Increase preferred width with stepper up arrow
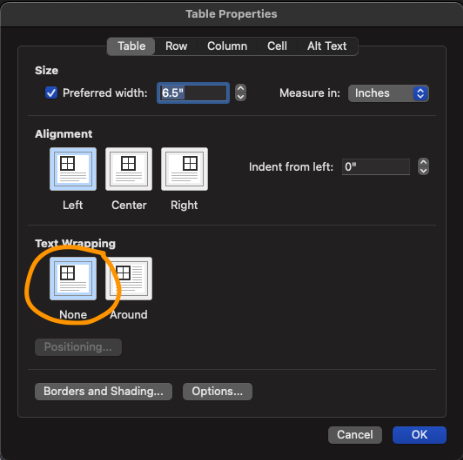463x460 pixels. [x=240, y=89]
